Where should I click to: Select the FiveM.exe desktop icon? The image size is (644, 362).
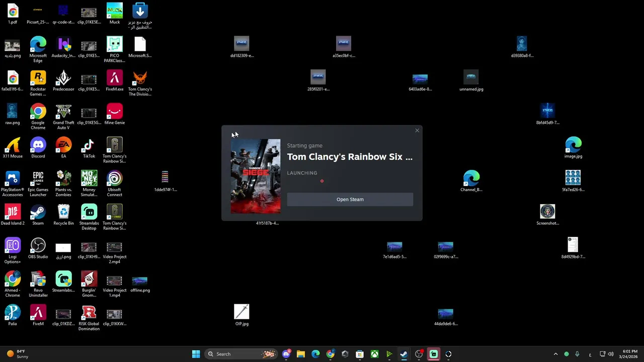pyautogui.click(x=114, y=81)
